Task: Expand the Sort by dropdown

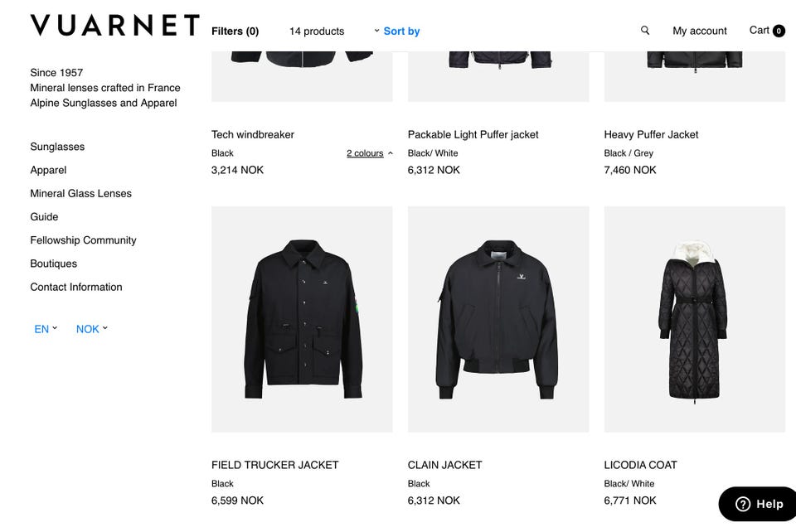Action: [397, 31]
